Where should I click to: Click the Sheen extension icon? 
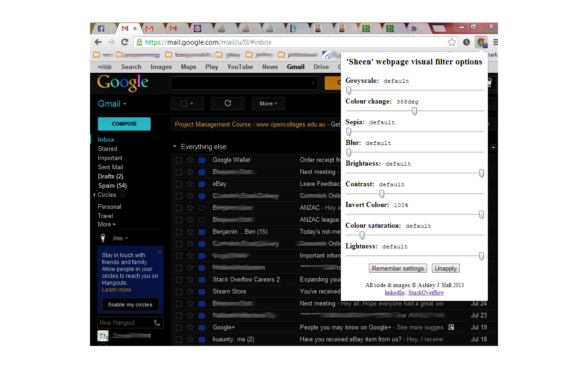point(481,42)
